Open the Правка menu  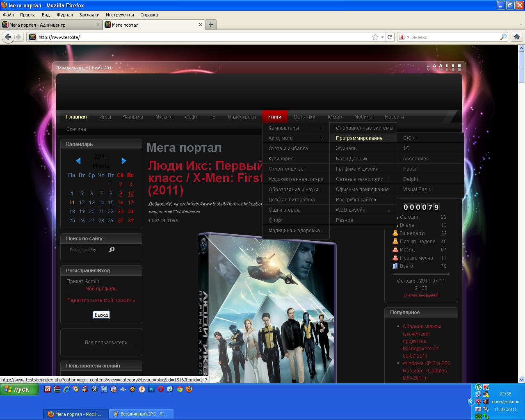(x=27, y=15)
